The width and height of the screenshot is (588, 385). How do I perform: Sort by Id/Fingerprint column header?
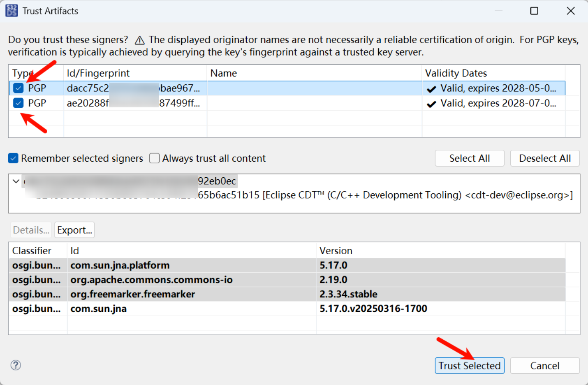pos(135,73)
